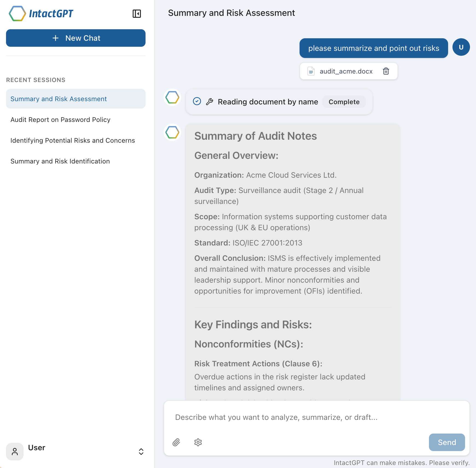The height and width of the screenshot is (468, 476).
Task: Open the Audit Report on Password Policy session
Action: [60, 119]
